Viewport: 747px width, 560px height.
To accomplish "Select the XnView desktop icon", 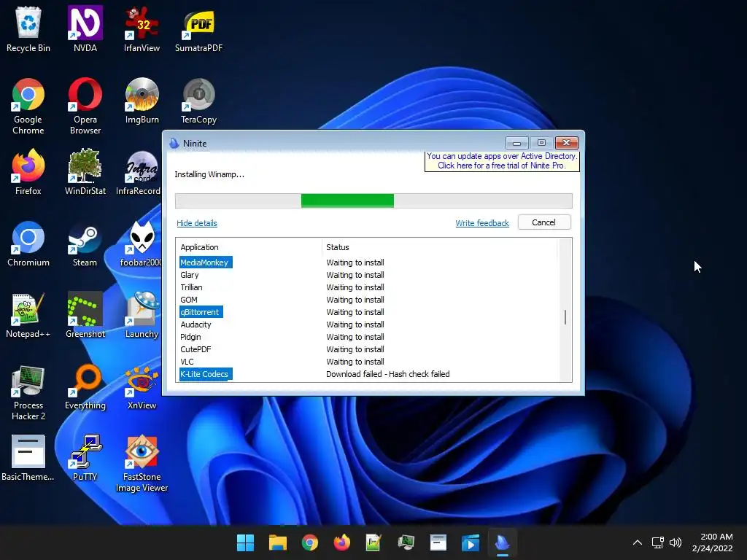I will [x=142, y=386].
